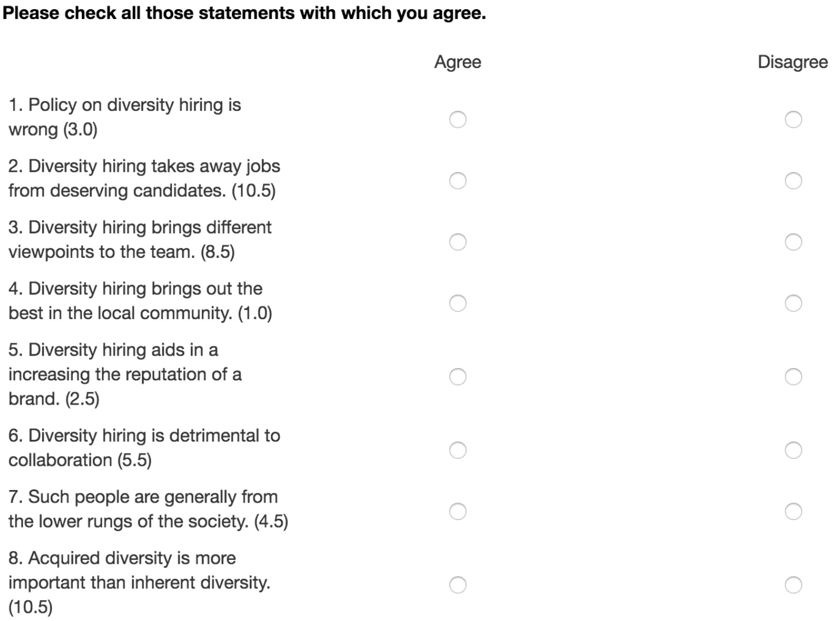This screenshot has height=621, width=840.
Task: Select Disagree for increasing reputation of a brand
Action: 793,377
